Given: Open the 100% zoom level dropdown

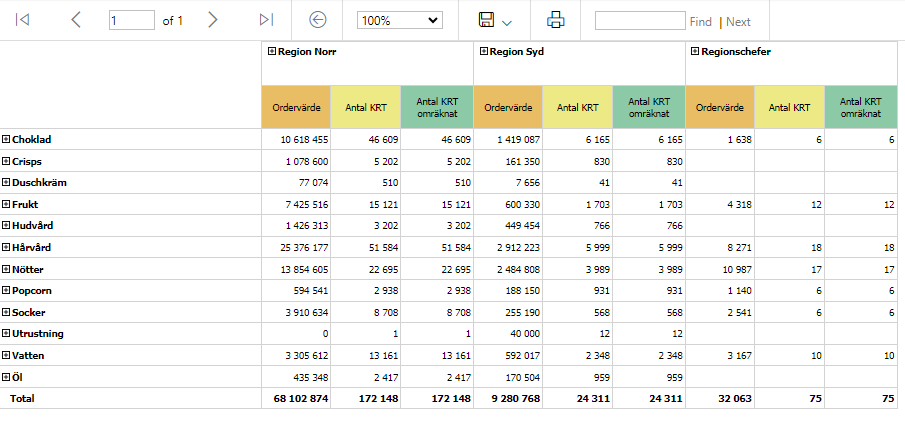Looking at the screenshot, I should [x=399, y=20].
